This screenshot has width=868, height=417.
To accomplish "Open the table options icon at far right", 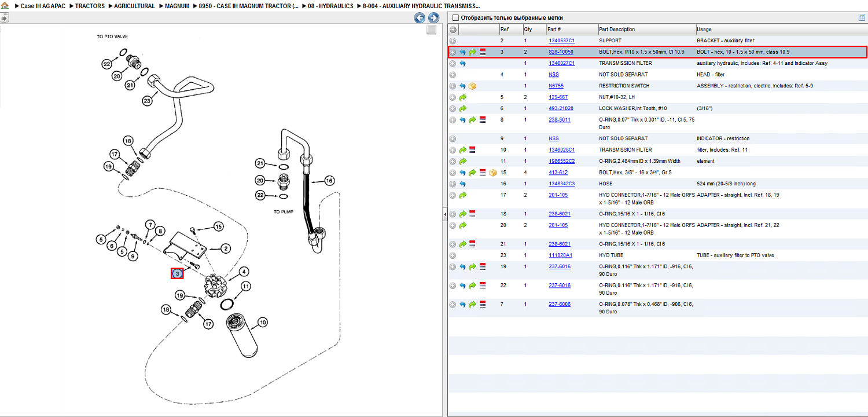I will (x=861, y=18).
